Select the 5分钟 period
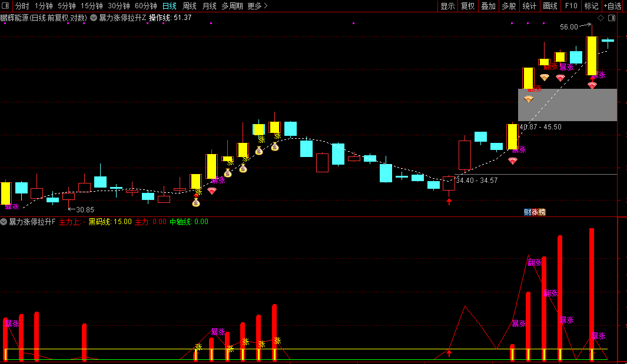 (x=67, y=6)
